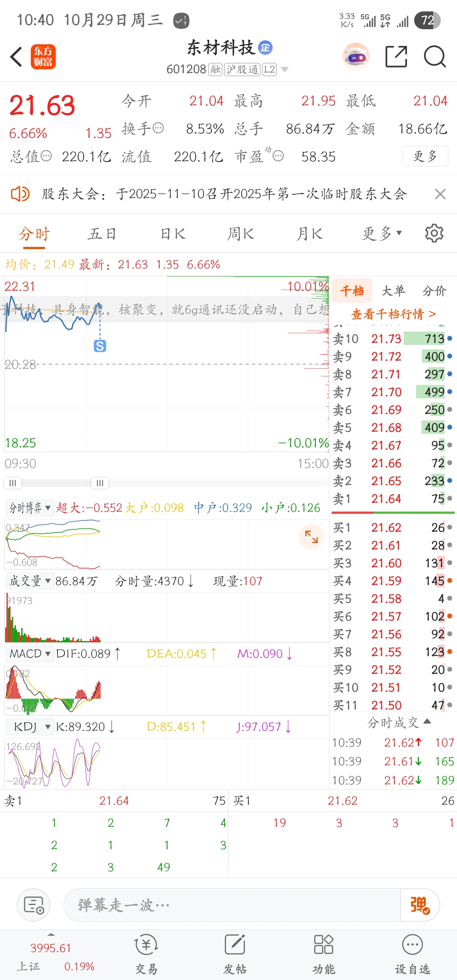Tap the announcement speaker icon

coord(20,194)
